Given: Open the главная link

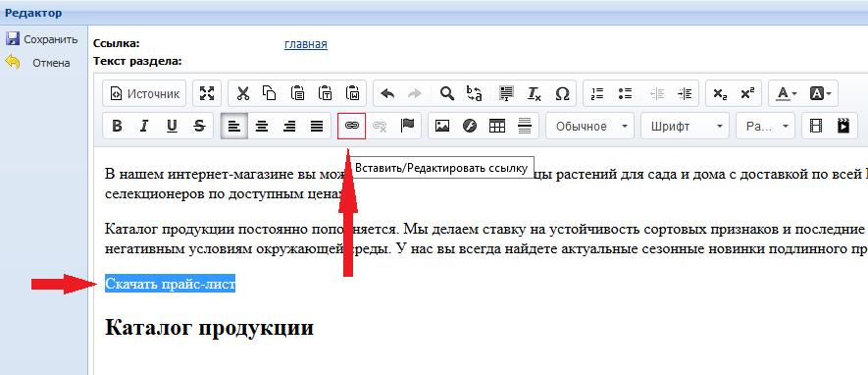Looking at the screenshot, I should [306, 44].
